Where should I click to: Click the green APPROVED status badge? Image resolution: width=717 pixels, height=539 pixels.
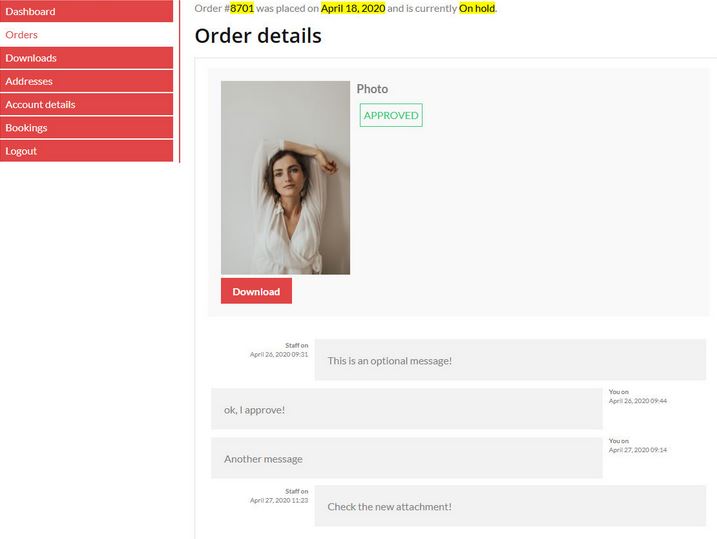pos(391,115)
